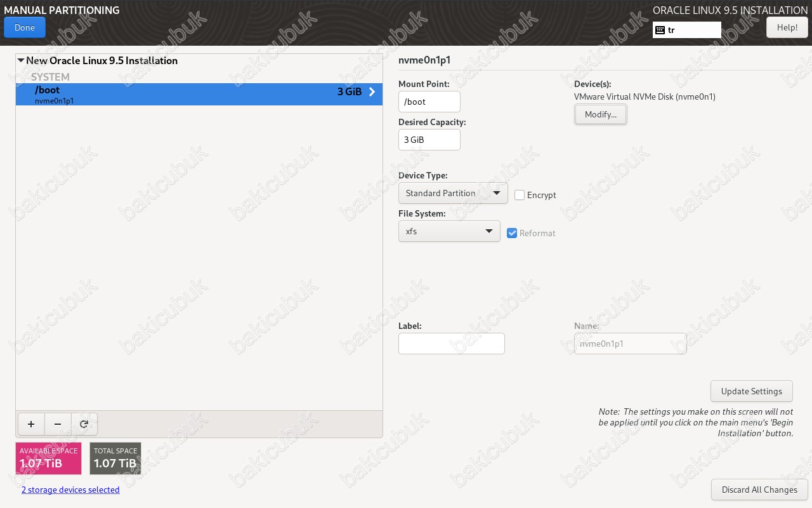Enable the Encrypt checkbox
The image size is (812, 508).
(520, 195)
